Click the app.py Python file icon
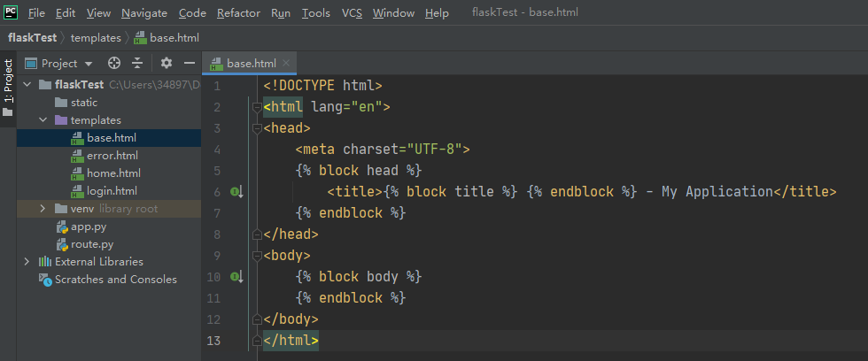The width and height of the screenshot is (868, 361). [61, 227]
